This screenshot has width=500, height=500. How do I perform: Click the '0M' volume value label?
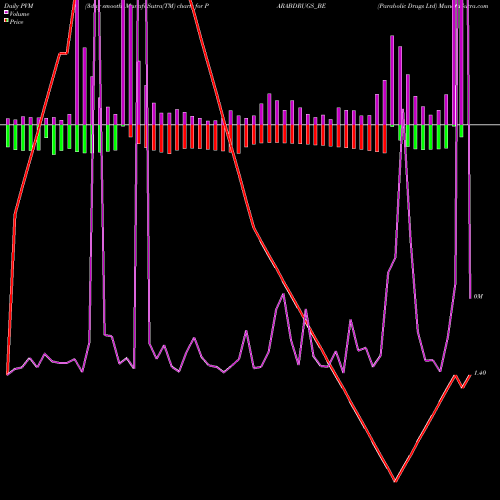point(478,296)
